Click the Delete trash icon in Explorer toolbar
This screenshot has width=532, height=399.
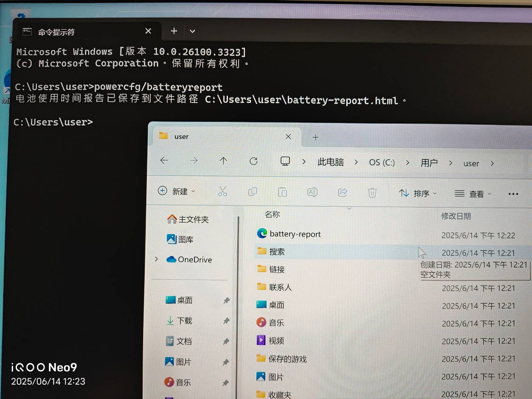[x=372, y=193]
